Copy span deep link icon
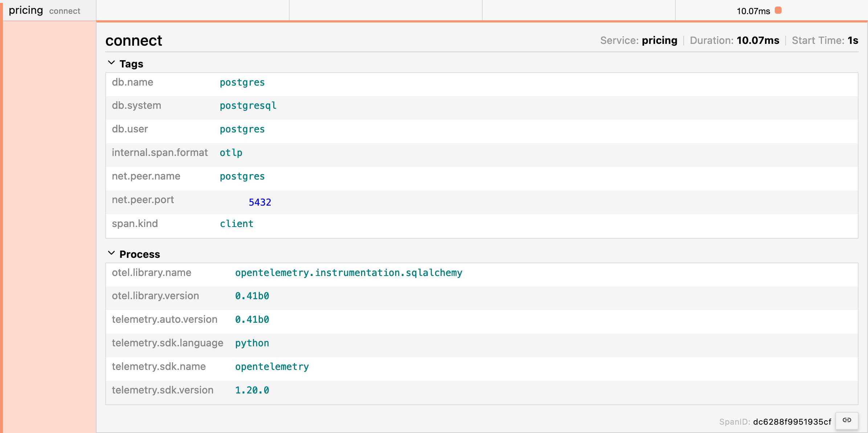Image resolution: width=868 pixels, height=433 pixels. click(x=847, y=420)
